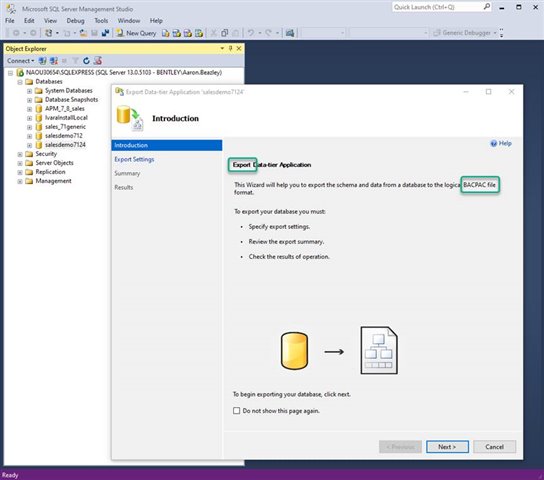Open the Help menu in menu bar
This screenshot has height=480, width=544.
click(156, 20)
